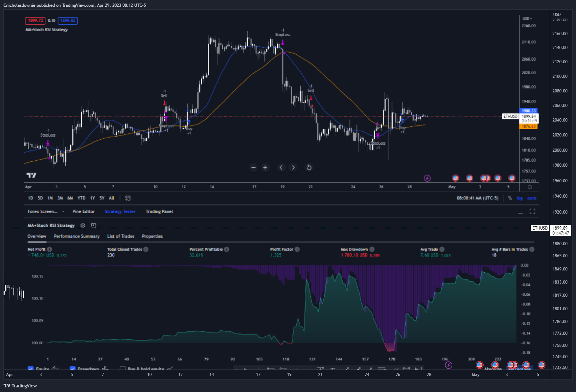Open the List of Trades tab
This screenshot has width=576, height=392.
[121, 236]
